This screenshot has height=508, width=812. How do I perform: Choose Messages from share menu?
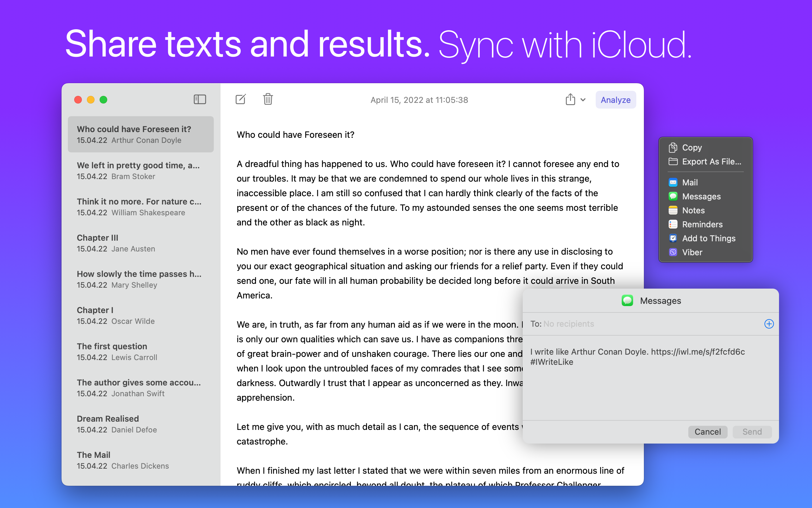click(701, 196)
